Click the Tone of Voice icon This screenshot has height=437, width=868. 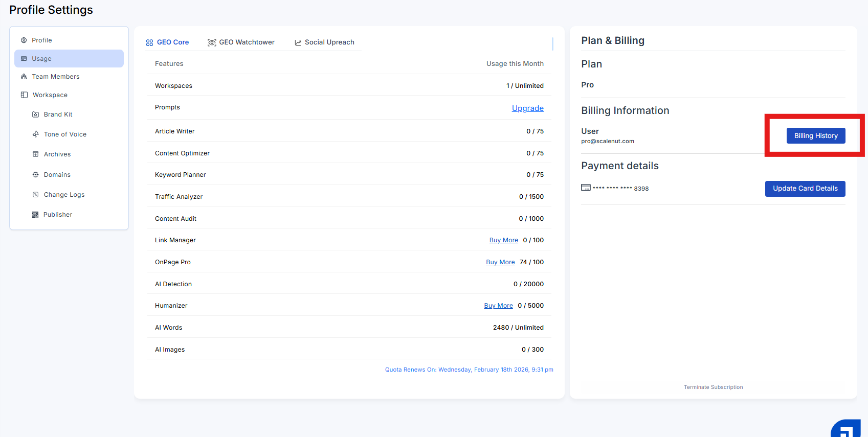point(35,134)
